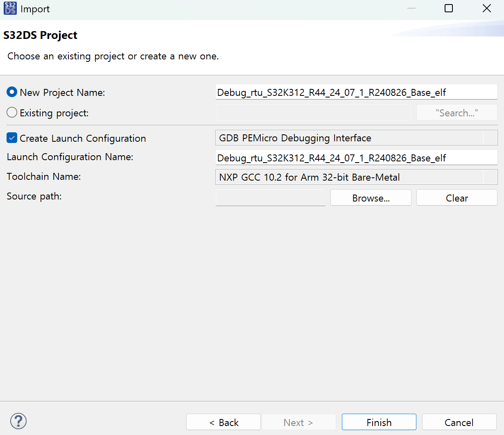The image size is (504, 435).
Task: Open GDB PEMicro Debugging Interface dropdown
Action: pyautogui.click(x=356, y=138)
